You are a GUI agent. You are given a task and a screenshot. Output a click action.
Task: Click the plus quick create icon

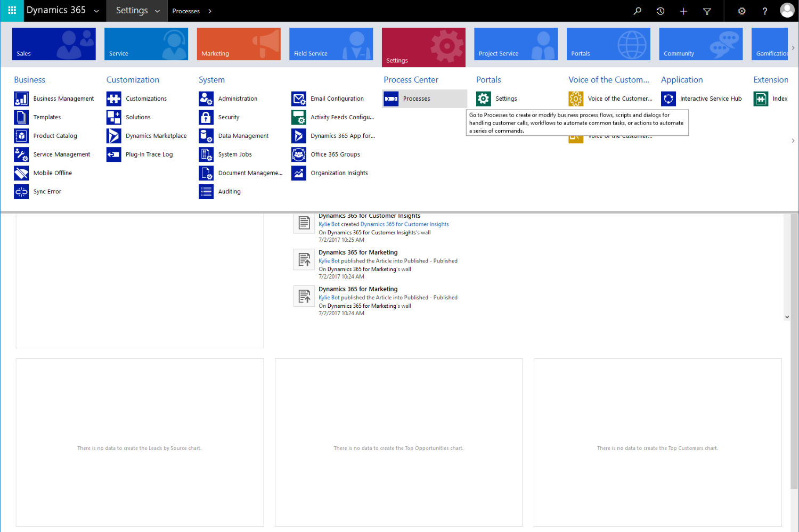[683, 11]
